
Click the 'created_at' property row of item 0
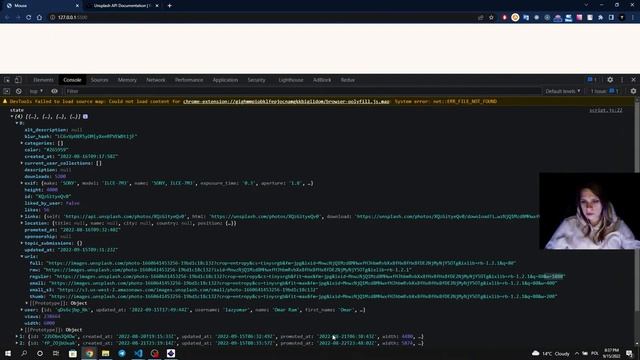point(71,157)
